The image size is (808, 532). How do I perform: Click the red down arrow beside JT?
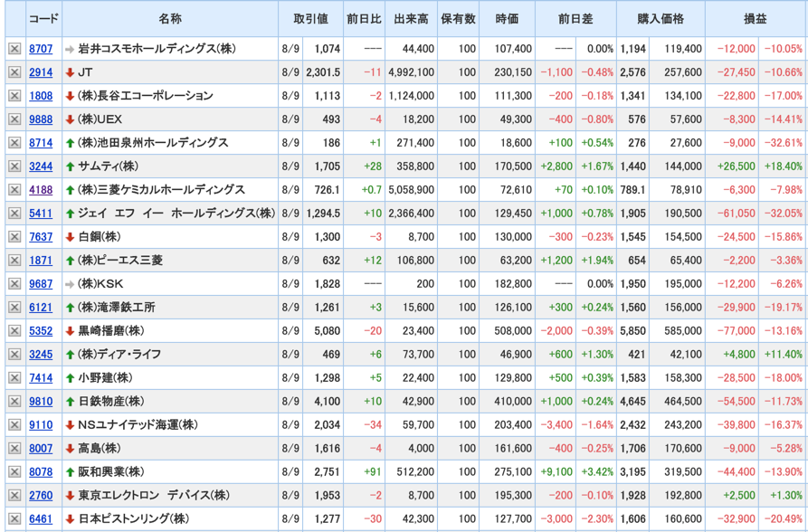(x=70, y=72)
